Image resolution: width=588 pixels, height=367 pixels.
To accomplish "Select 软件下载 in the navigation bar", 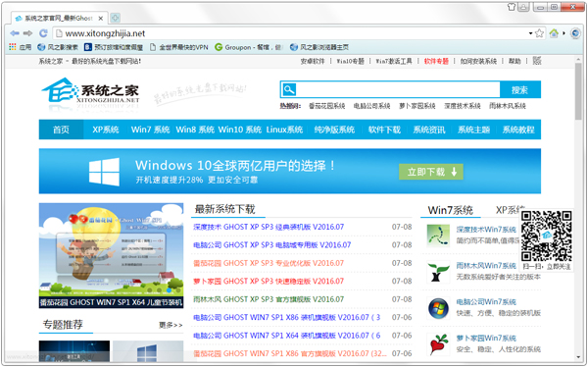I will [384, 130].
